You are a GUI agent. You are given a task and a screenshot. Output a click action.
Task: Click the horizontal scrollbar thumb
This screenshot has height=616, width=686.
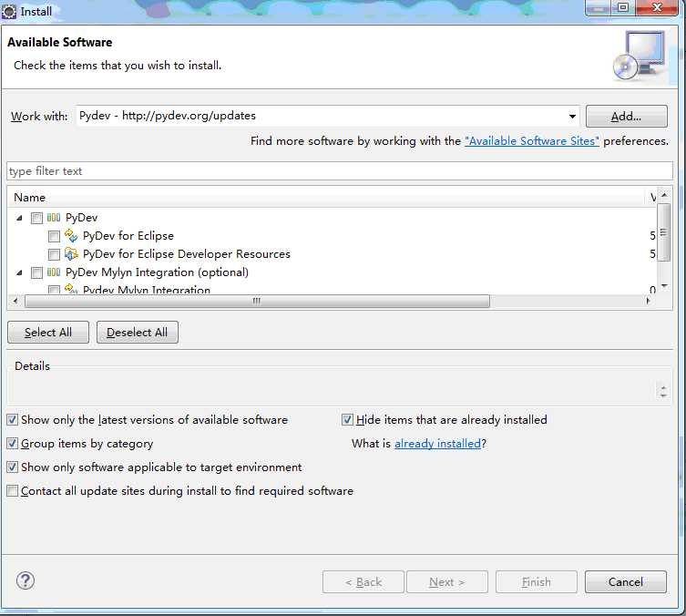click(257, 301)
